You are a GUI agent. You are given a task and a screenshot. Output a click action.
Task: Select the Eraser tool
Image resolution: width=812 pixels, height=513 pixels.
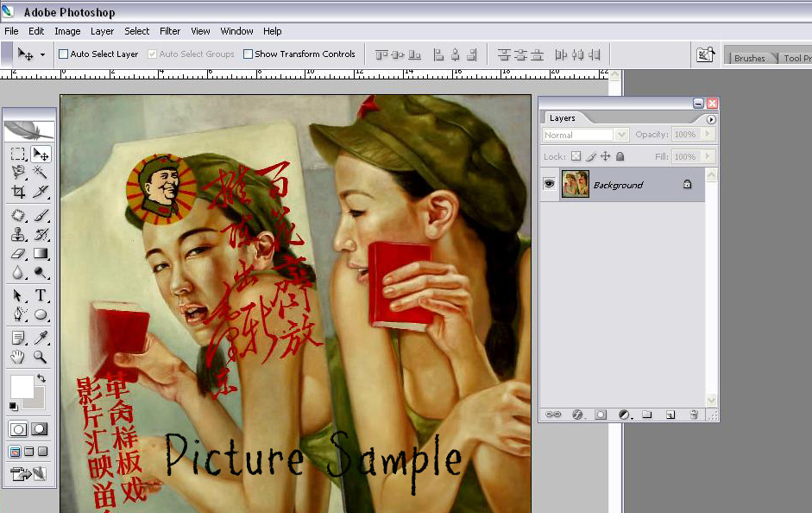coord(18,253)
